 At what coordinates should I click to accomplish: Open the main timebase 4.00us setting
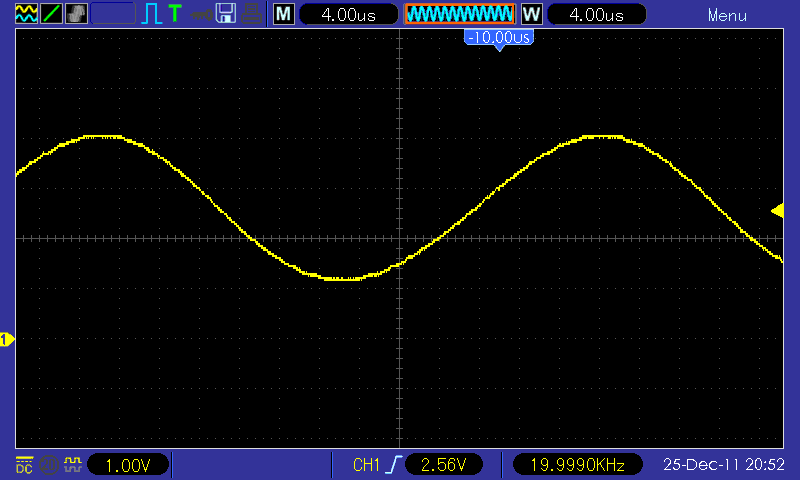coord(347,15)
